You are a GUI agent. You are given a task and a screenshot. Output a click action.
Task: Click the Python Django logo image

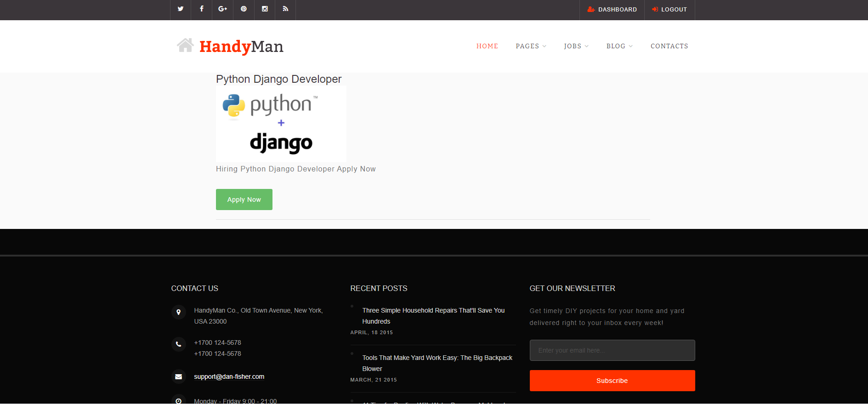281,124
